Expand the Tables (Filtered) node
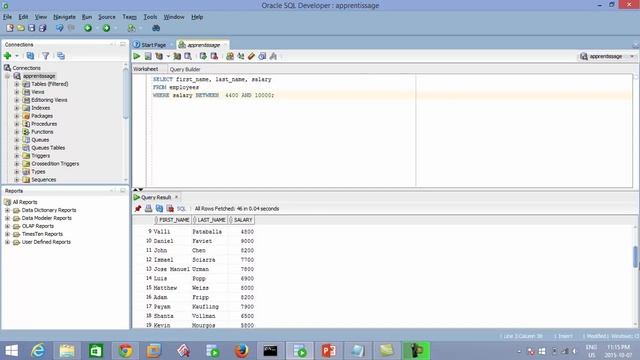The width and height of the screenshot is (640, 360). pos(17,84)
